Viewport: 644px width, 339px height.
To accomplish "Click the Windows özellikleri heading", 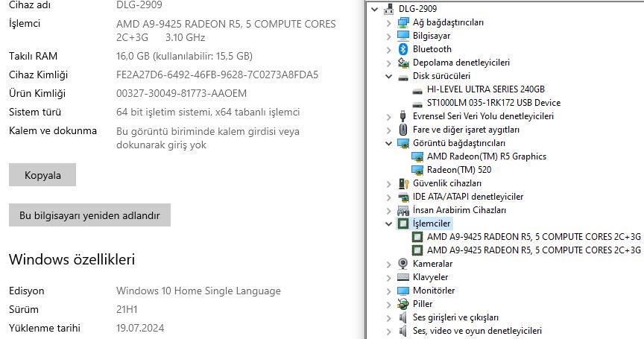I will click(72, 259).
